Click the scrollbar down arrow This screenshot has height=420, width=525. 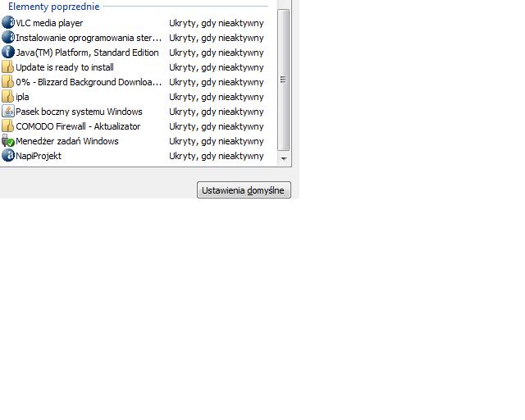284,158
